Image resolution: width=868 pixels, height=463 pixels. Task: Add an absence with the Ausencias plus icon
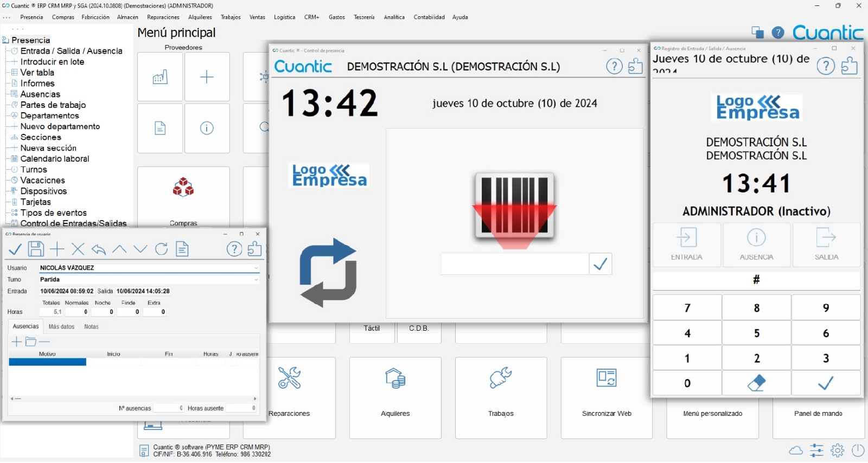(17, 342)
